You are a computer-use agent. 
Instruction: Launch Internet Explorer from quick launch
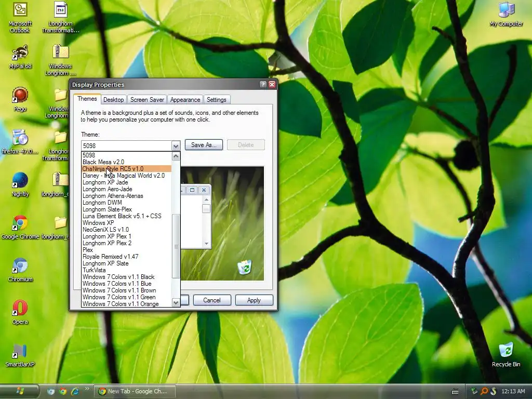coord(75,391)
